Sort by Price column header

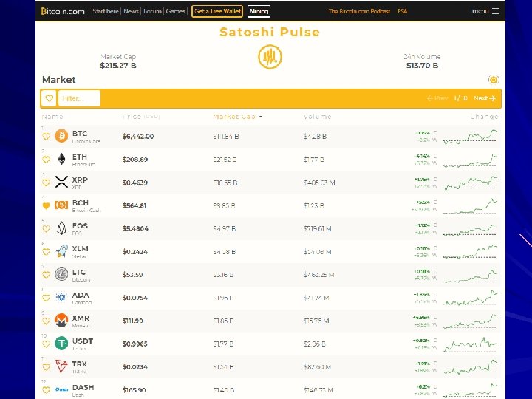[141, 117]
